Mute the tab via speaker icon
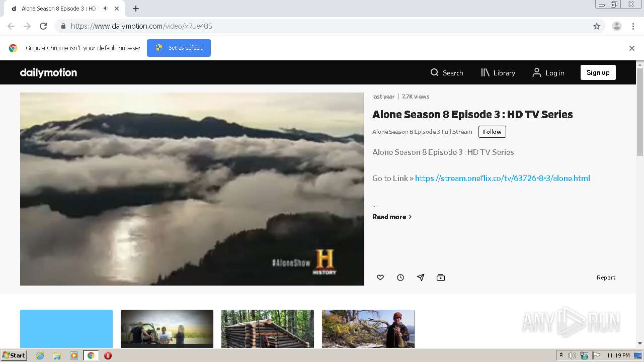The height and width of the screenshot is (362, 644). (x=106, y=9)
